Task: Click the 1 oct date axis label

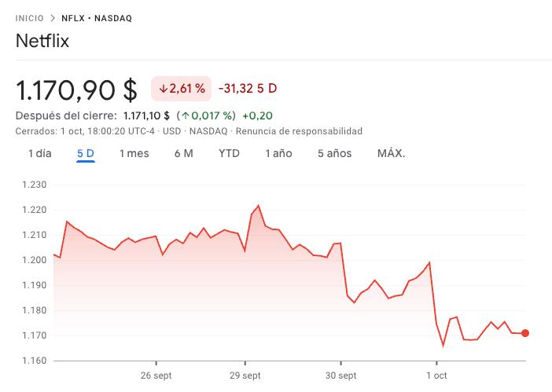Action: click(436, 375)
